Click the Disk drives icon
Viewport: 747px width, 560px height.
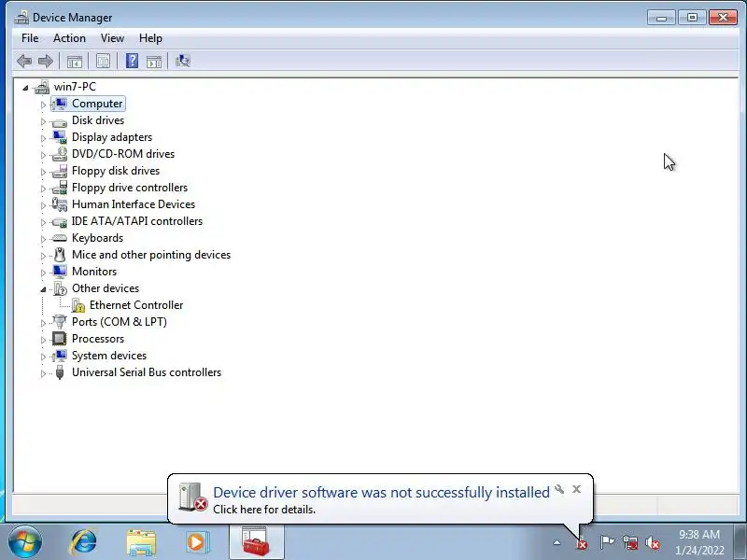tap(60, 122)
